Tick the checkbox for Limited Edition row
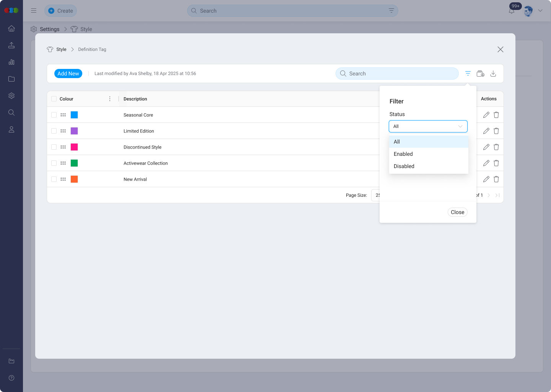Viewport: 551px width, 392px height. pyautogui.click(x=54, y=131)
